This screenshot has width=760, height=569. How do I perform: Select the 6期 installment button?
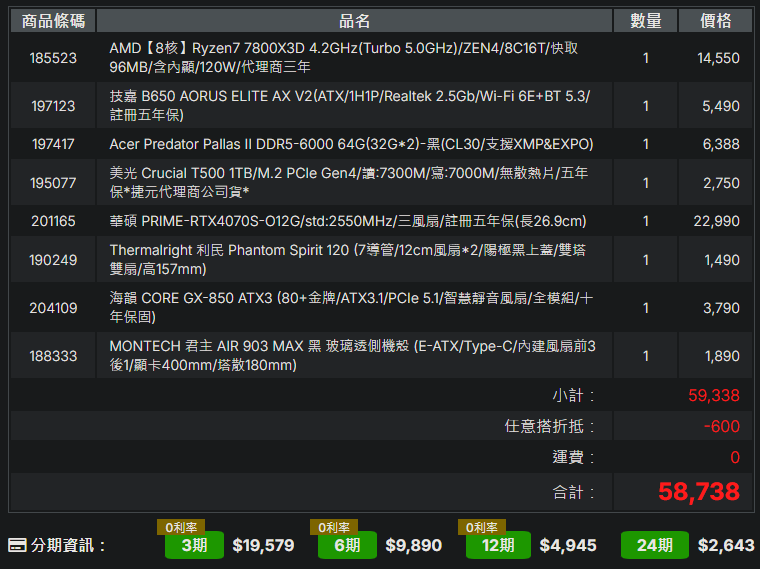[x=347, y=545]
